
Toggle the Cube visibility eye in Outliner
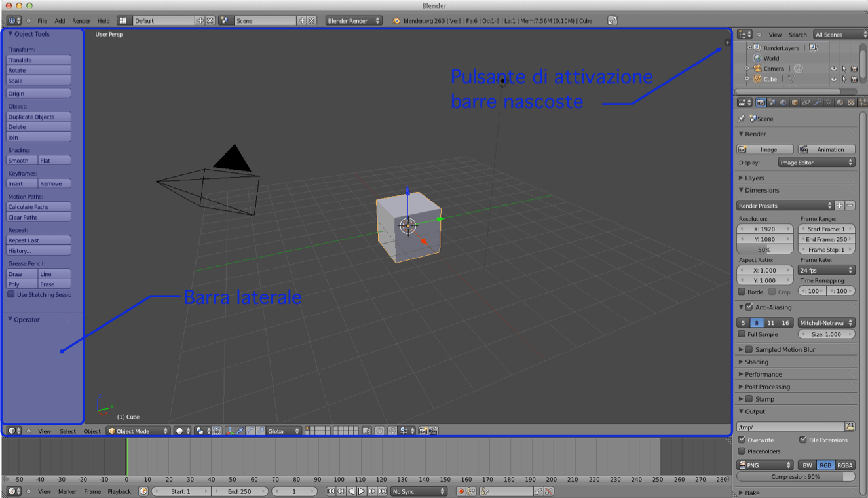[834, 79]
